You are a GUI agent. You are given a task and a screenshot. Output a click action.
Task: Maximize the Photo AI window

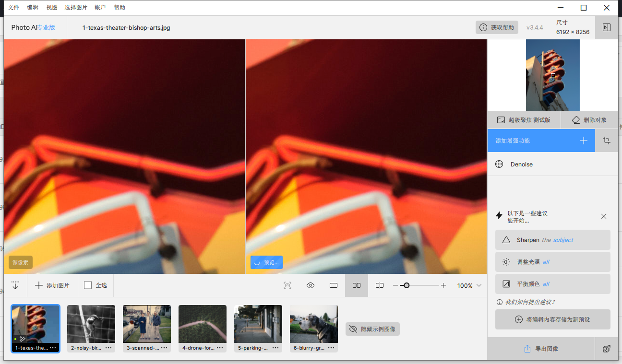point(584,8)
